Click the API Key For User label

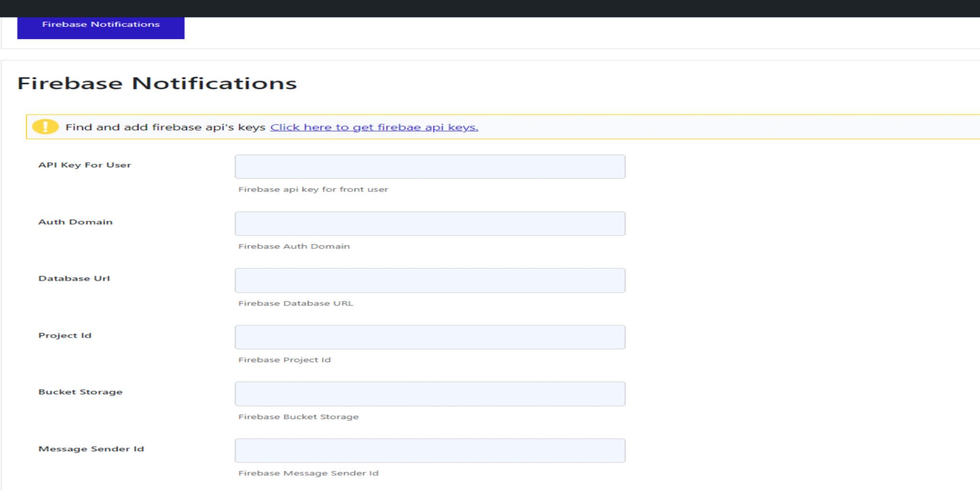click(85, 165)
